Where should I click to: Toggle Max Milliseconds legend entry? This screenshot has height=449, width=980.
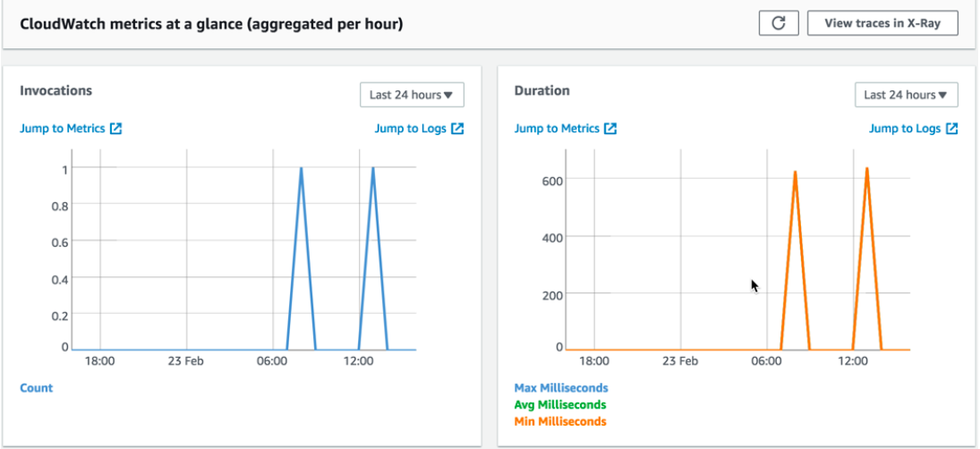pos(561,388)
